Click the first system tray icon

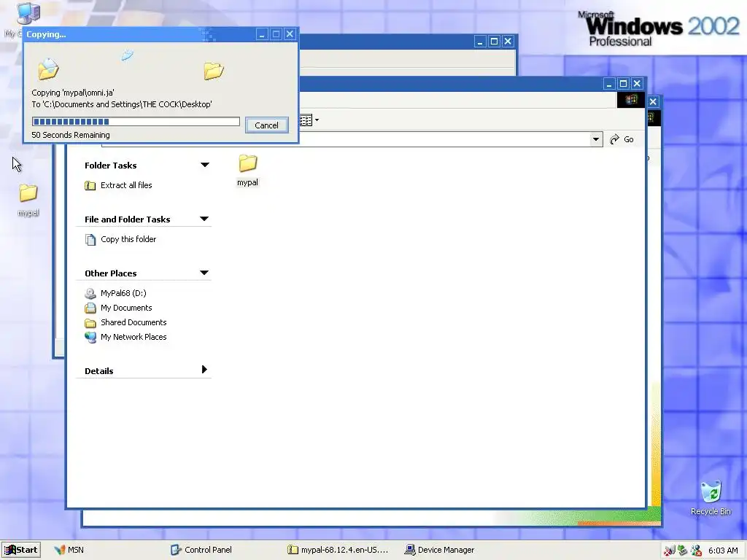tap(669, 551)
